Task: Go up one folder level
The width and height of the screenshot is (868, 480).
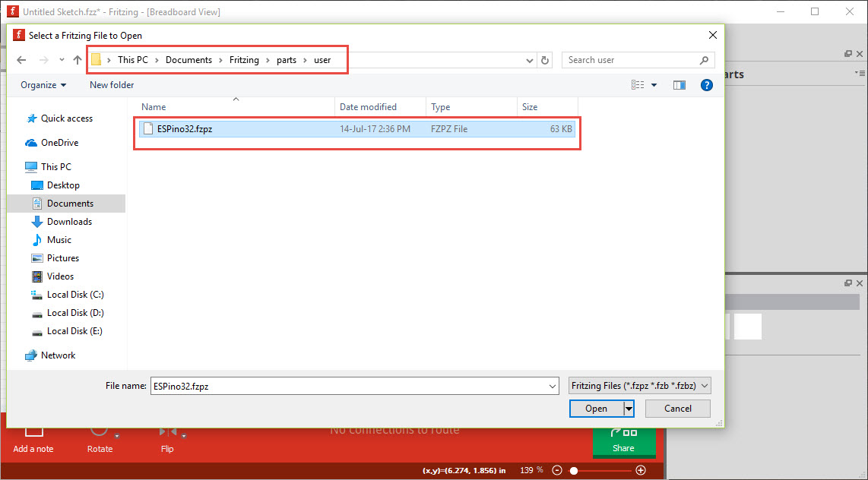Action: 78,60
